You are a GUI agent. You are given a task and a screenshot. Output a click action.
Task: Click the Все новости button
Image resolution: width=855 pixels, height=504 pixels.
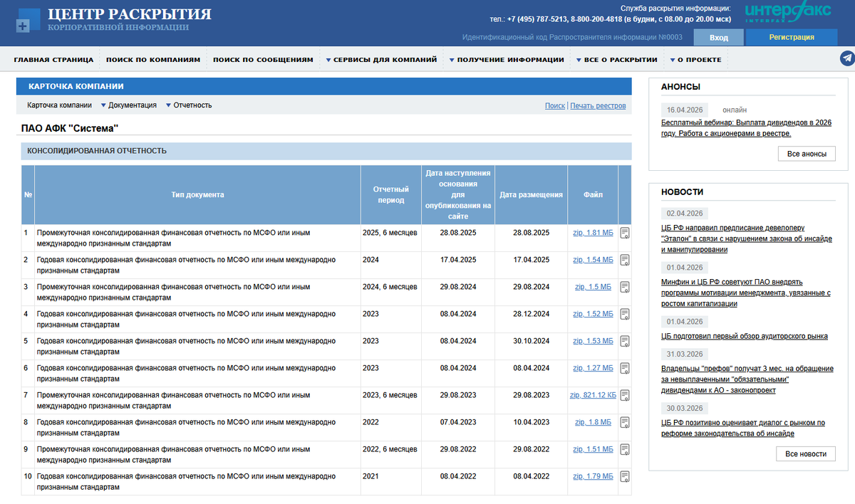point(806,453)
